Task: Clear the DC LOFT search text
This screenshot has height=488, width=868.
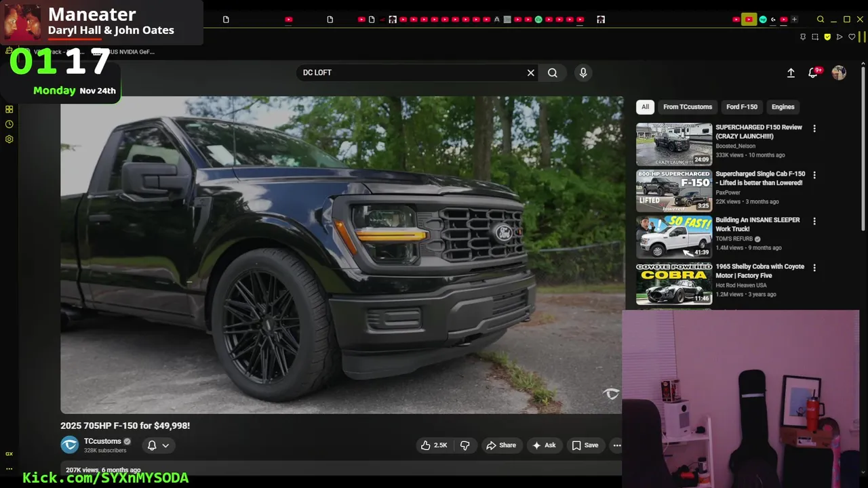Action: (531, 73)
